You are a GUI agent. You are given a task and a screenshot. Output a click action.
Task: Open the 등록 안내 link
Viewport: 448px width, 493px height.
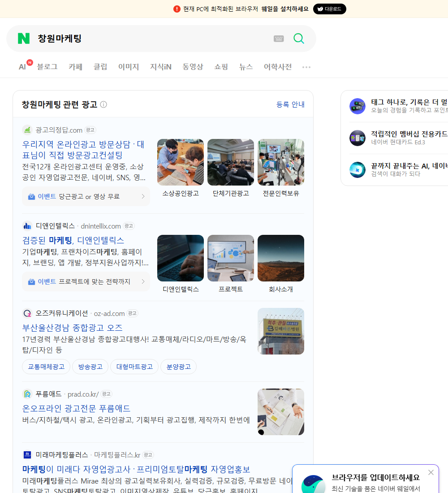[290, 104]
